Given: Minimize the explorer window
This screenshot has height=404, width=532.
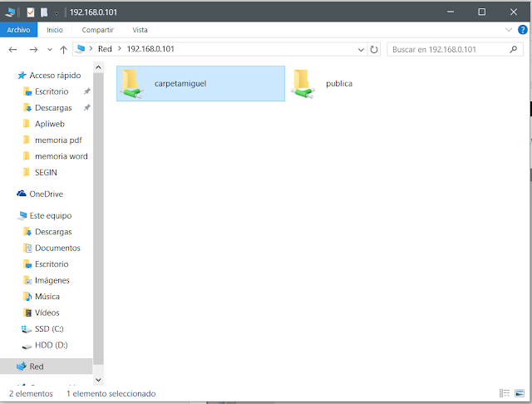Looking at the screenshot, I should coord(451,12).
